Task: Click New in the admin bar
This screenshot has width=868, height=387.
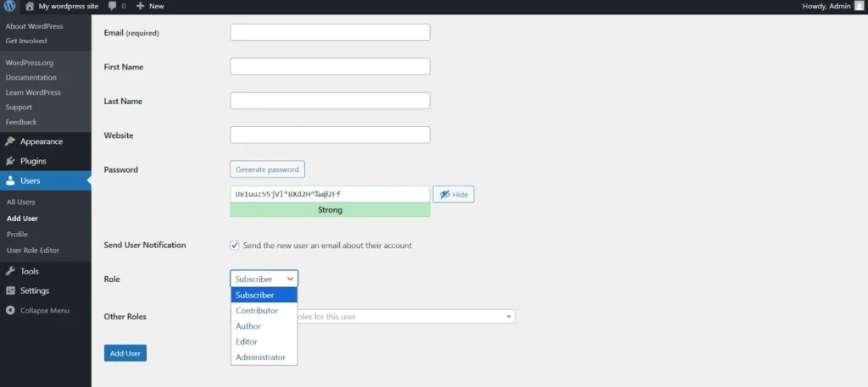Action: coord(157,6)
